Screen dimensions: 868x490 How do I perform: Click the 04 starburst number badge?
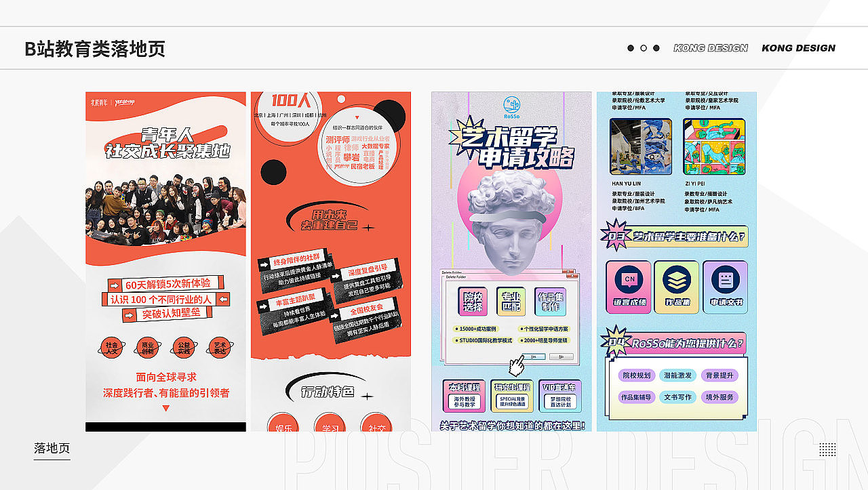616,342
